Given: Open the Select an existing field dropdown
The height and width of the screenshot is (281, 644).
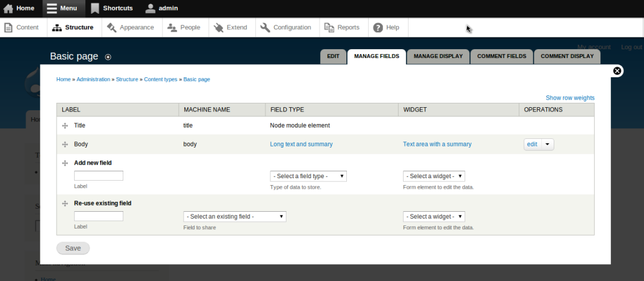Looking at the screenshot, I should 235,216.
